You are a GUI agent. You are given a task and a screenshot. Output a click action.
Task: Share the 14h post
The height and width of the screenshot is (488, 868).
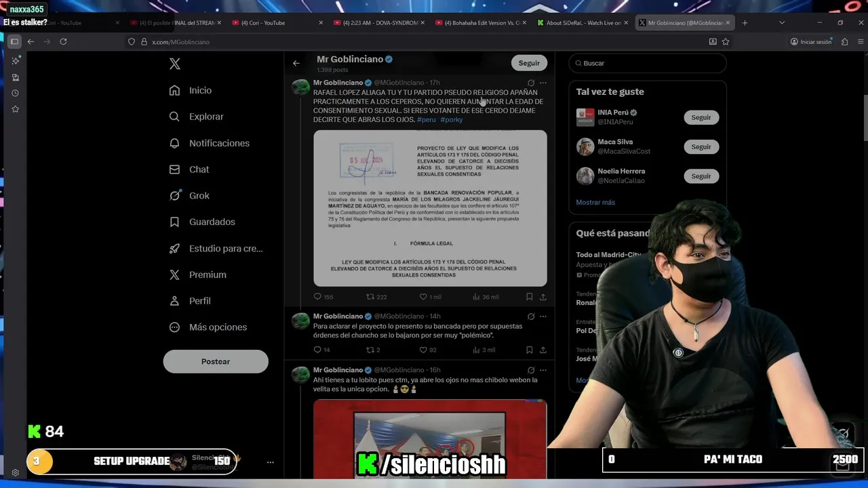click(x=543, y=350)
